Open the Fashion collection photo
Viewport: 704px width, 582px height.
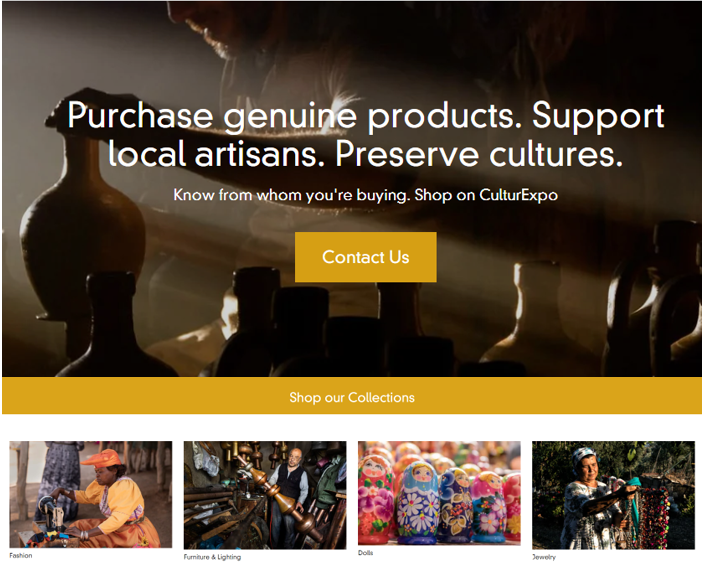[x=91, y=494]
